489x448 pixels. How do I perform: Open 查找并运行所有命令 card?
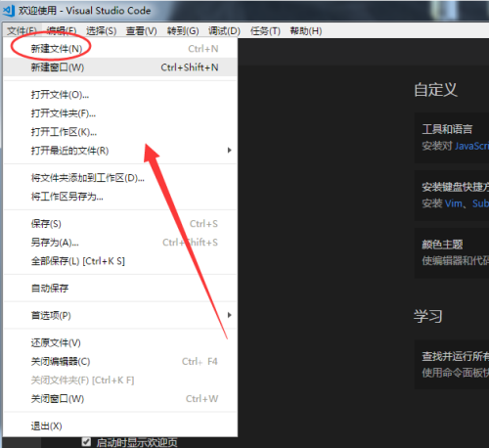[x=452, y=364]
